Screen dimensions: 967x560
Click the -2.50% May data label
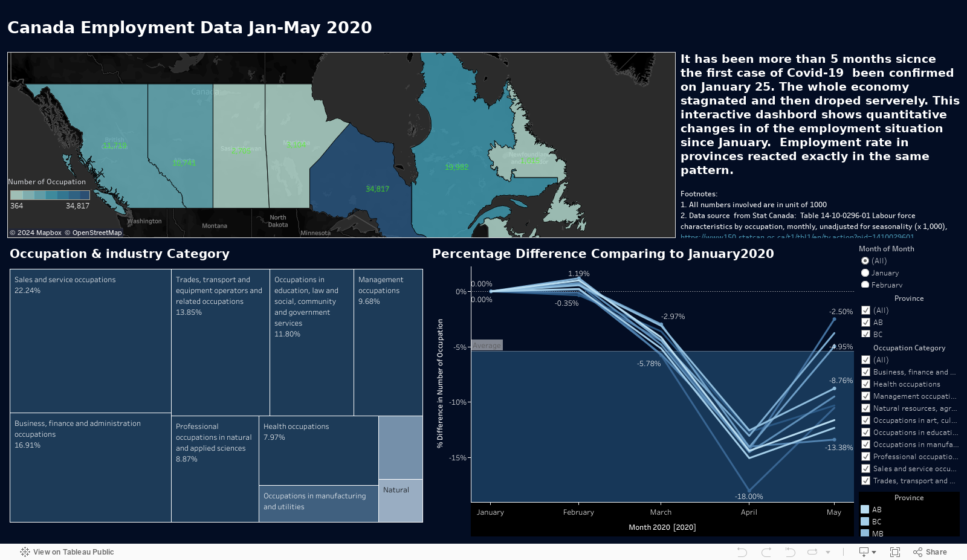point(841,312)
